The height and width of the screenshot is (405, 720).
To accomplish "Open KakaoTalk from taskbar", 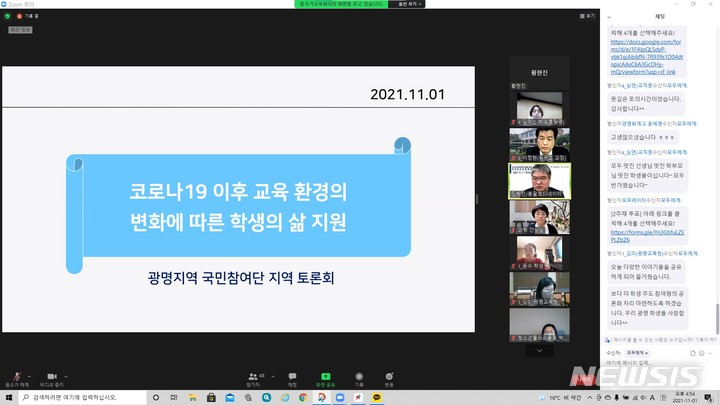I will pos(377,398).
